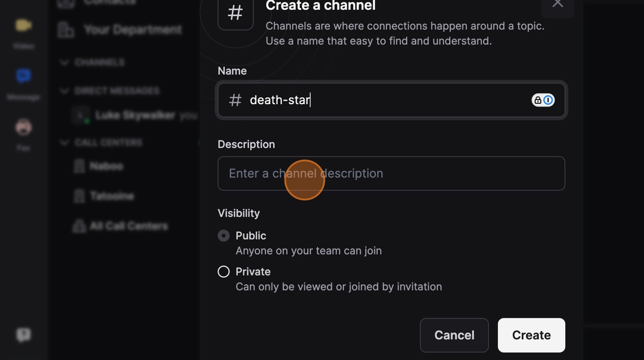
Task: Click the All Call Centers icon
Action: click(x=79, y=226)
